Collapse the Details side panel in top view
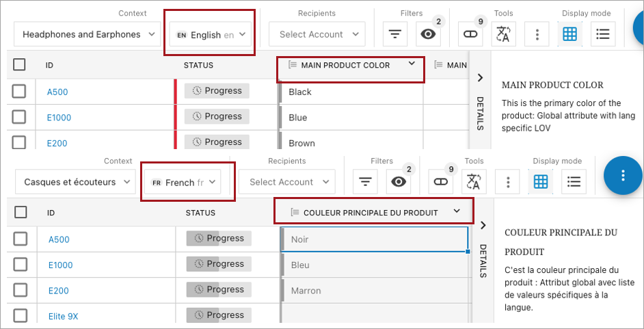The width and height of the screenshot is (644, 329). point(480,77)
